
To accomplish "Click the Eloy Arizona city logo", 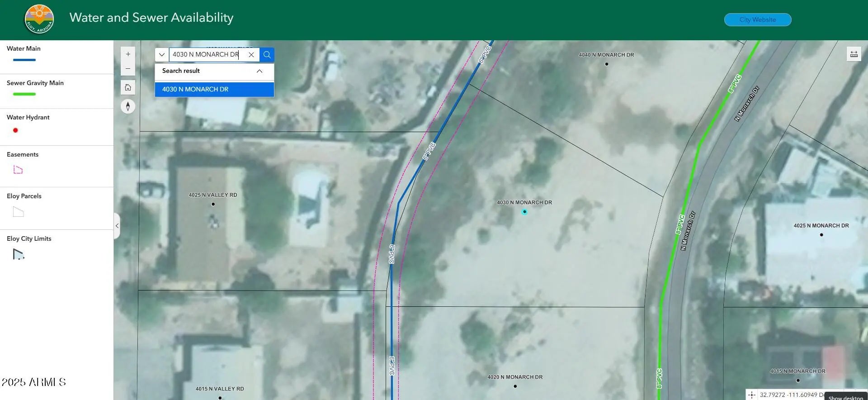I will [x=39, y=19].
